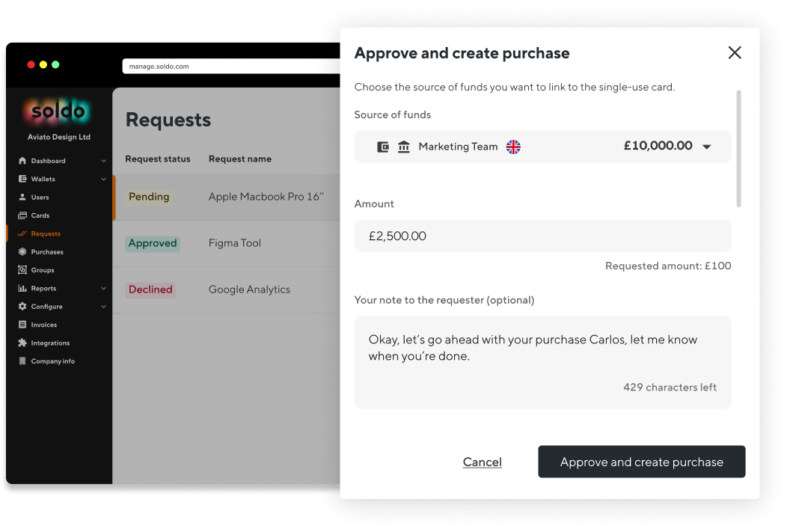The image size is (790, 532).
Task: Click the Purchases icon
Action: pos(22,251)
